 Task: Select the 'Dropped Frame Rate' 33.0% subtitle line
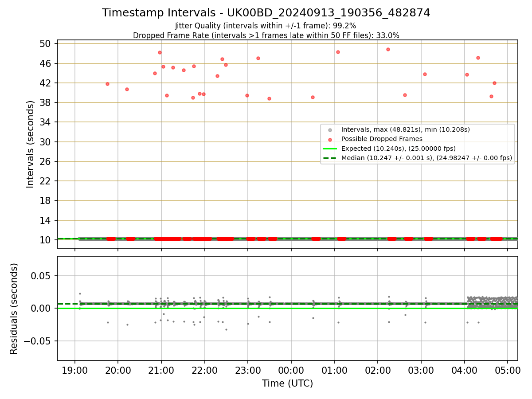pos(266,35)
